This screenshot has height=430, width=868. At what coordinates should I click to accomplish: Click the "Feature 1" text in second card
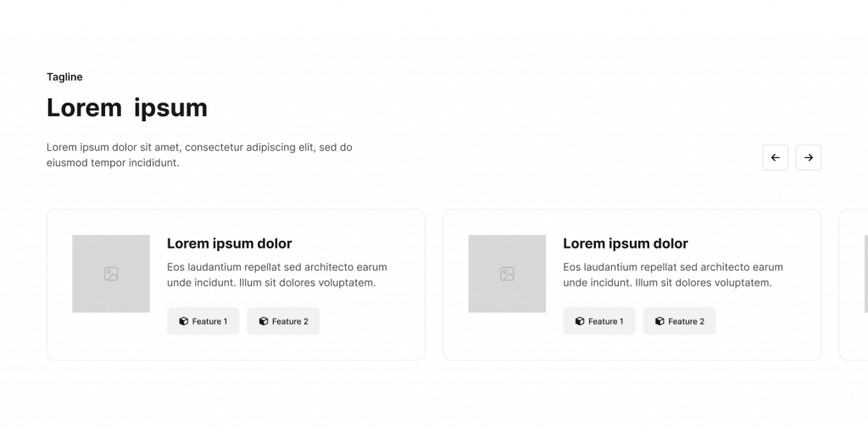click(x=605, y=321)
